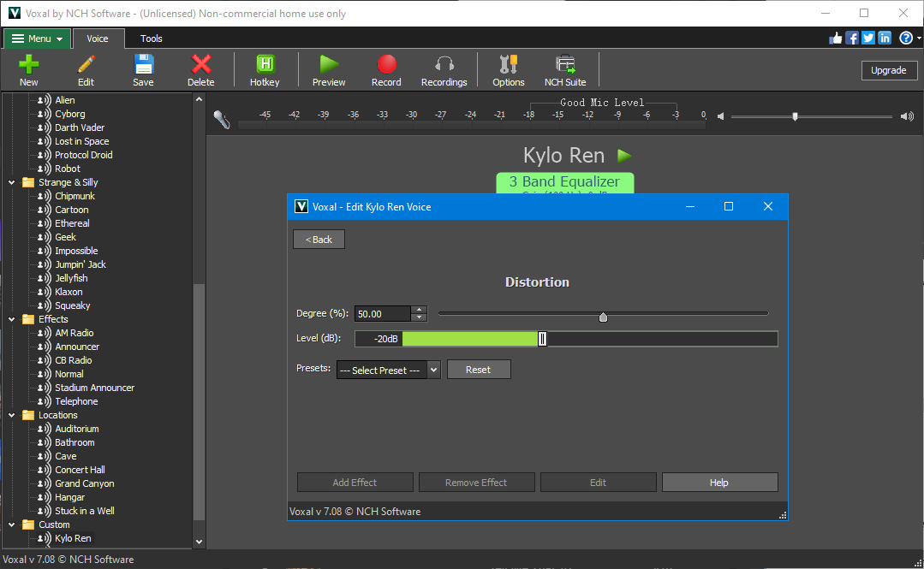Collapse the Strange & Silly folder

pyautogui.click(x=12, y=182)
